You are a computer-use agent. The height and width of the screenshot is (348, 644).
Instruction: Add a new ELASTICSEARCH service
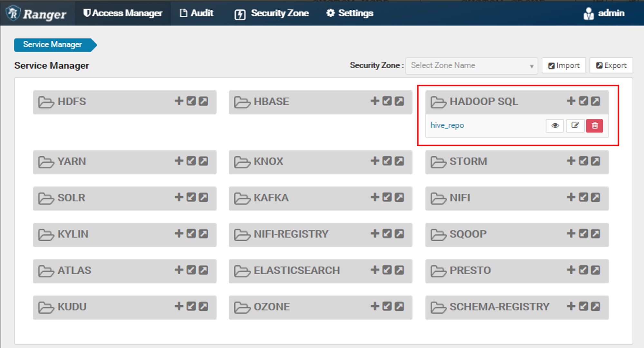pyautogui.click(x=375, y=270)
